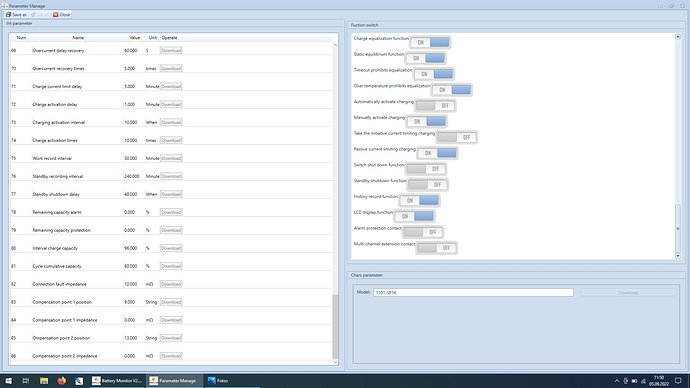
Task: Open the pinned app next to Firefox
Action: [x=79, y=381]
